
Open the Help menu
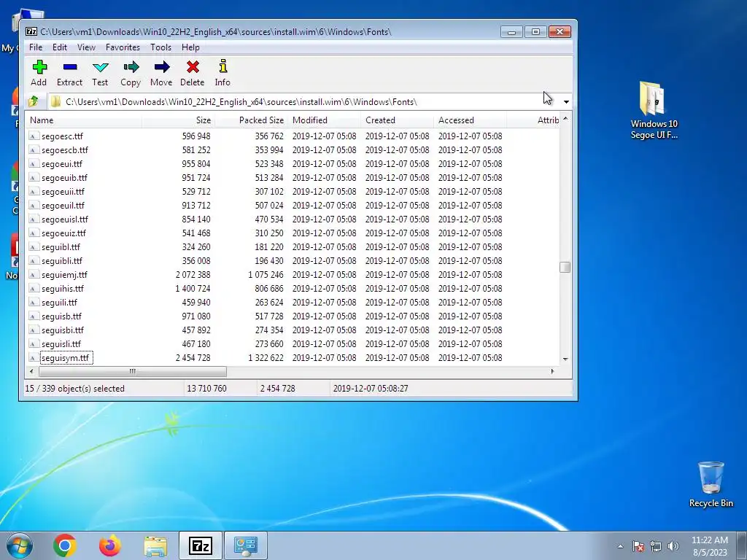pos(190,47)
